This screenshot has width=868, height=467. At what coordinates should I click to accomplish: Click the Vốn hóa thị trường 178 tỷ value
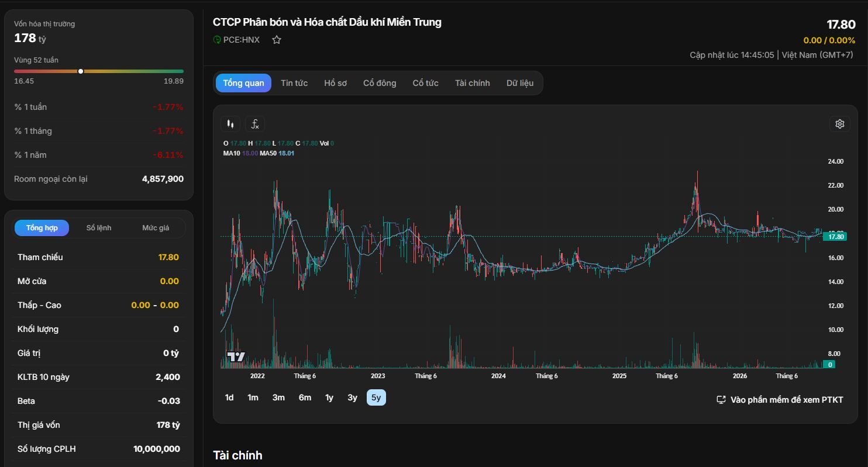click(x=30, y=38)
